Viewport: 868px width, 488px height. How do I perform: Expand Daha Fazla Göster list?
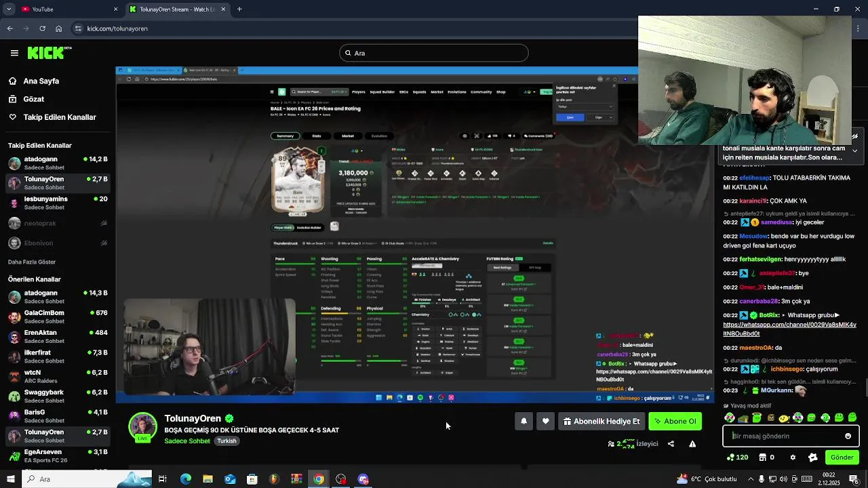point(32,262)
